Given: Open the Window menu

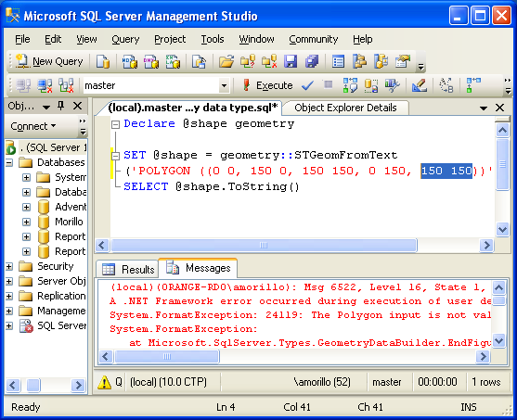Looking at the screenshot, I should click(256, 39).
